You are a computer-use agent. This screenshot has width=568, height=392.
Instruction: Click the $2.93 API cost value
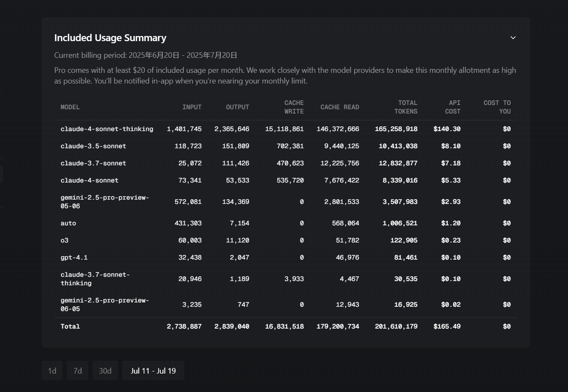(x=451, y=202)
